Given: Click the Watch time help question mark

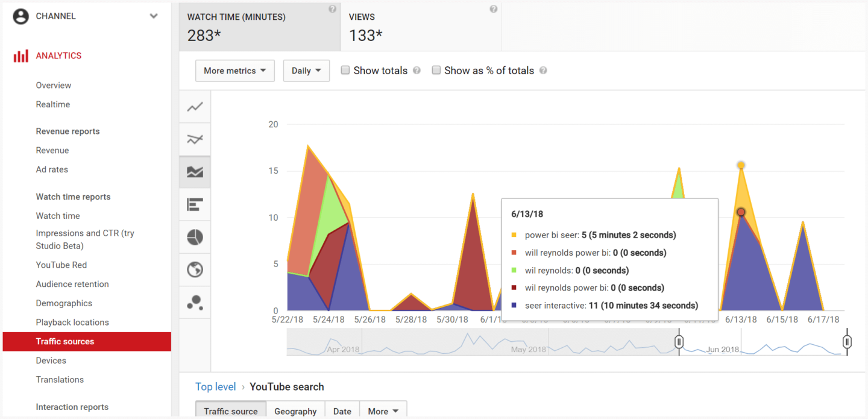Looking at the screenshot, I should click(332, 8).
